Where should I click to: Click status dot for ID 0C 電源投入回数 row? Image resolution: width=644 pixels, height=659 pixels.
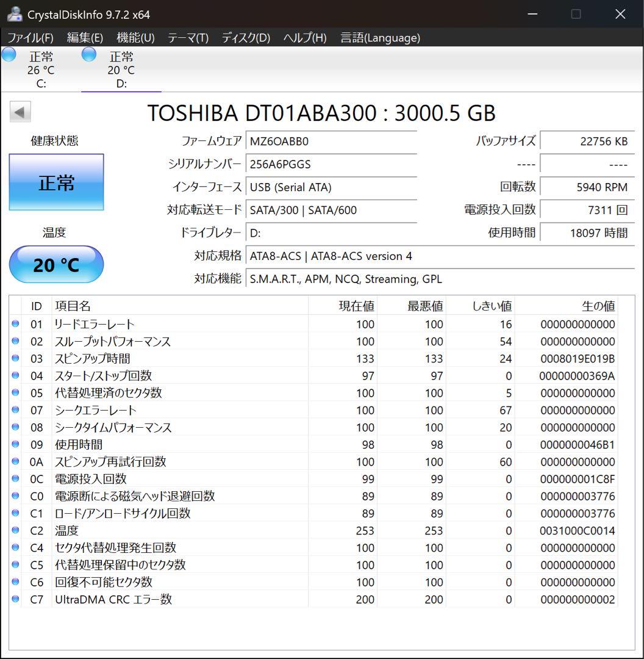pos(15,479)
